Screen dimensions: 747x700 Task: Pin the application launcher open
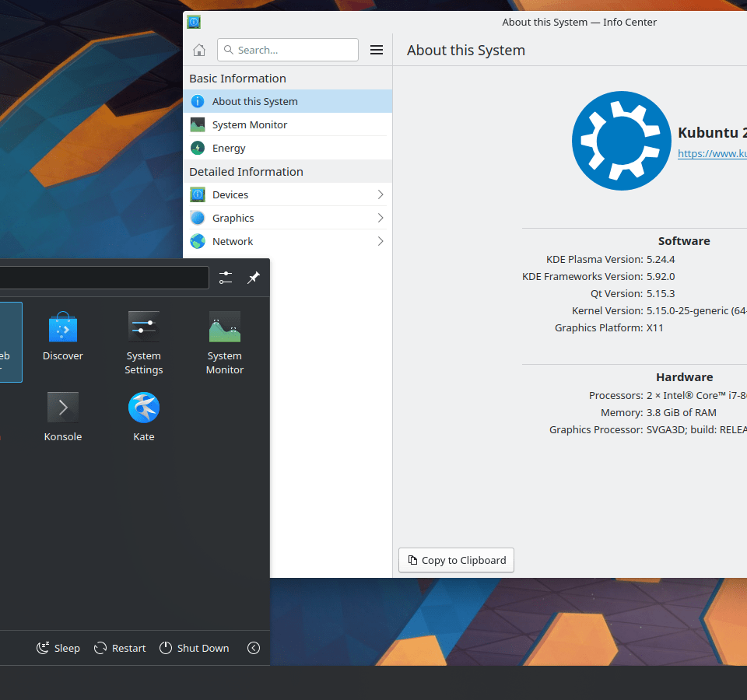[x=254, y=278]
